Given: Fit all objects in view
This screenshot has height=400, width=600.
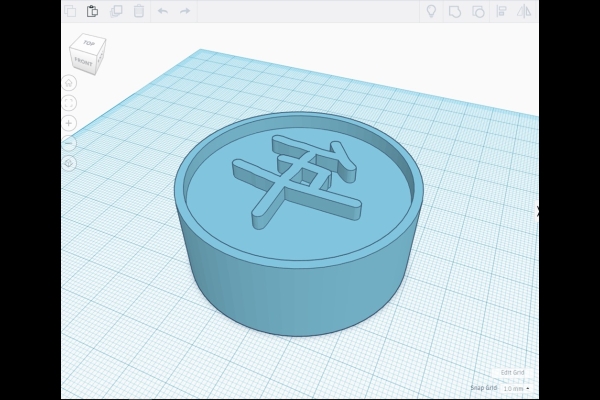Looking at the screenshot, I should pos(69,103).
